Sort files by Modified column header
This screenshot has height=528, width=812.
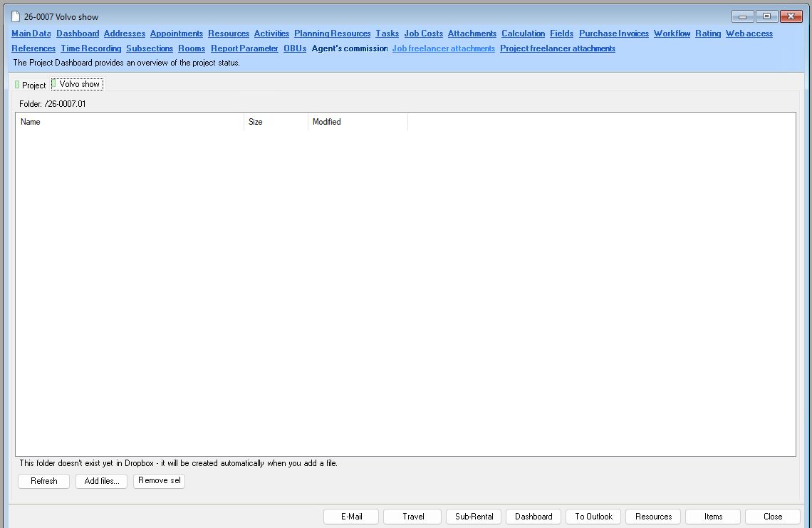(358, 122)
